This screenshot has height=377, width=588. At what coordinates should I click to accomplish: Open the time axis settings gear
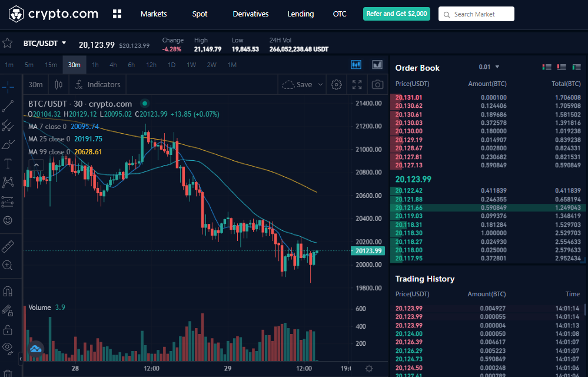pos(370,368)
